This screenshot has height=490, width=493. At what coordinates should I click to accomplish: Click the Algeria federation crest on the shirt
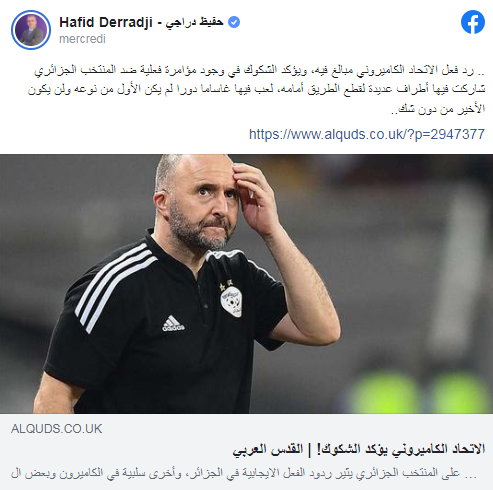(x=231, y=299)
